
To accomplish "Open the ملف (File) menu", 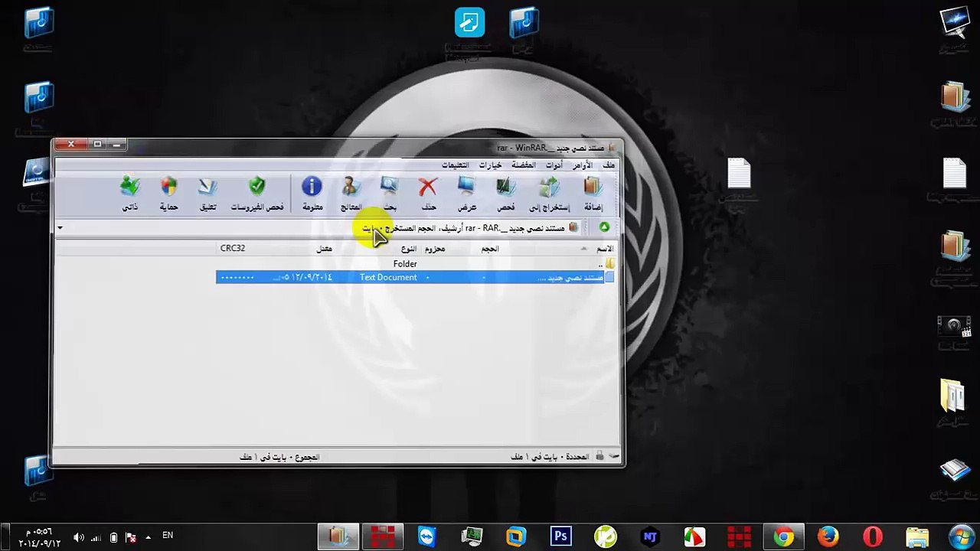I will tap(609, 165).
